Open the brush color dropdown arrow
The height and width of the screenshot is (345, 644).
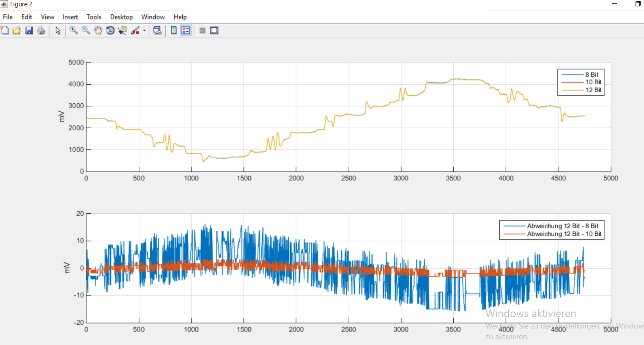[x=144, y=30]
